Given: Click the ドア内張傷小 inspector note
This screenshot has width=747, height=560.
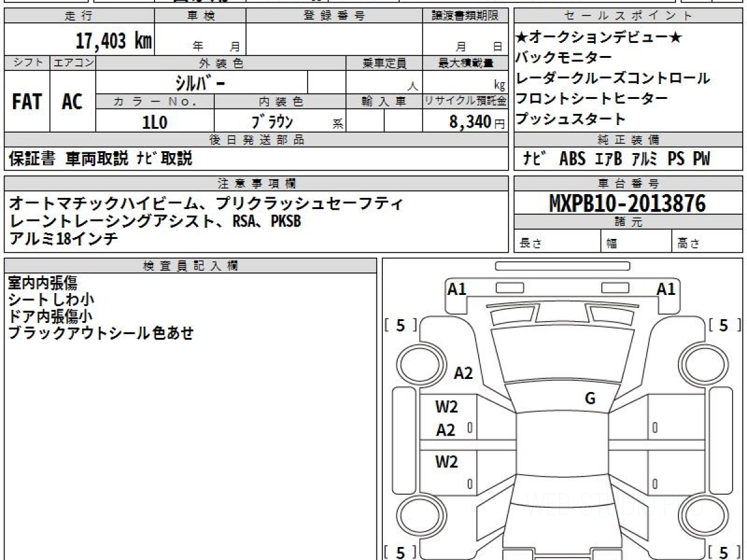Looking at the screenshot, I should [x=51, y=316].
